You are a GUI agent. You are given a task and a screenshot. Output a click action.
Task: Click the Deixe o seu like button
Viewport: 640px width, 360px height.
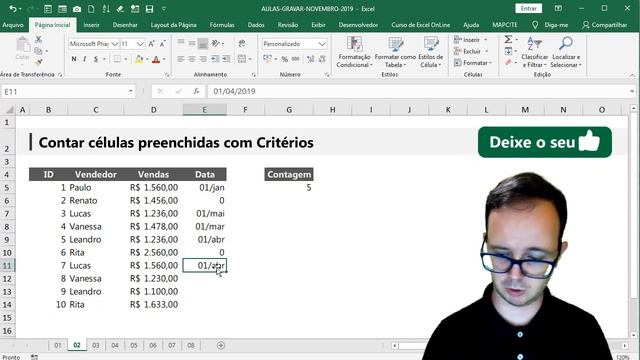pyautogui.click(x=544, y=142)
